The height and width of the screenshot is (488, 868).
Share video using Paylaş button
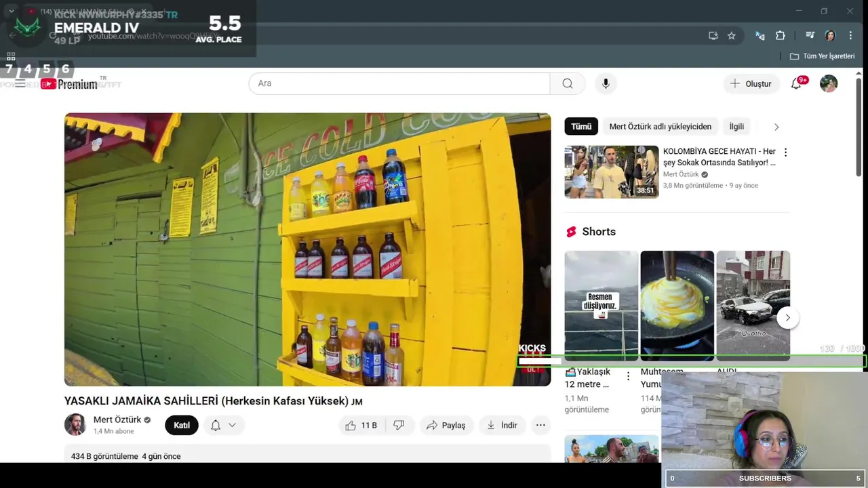tap(446, 425)
